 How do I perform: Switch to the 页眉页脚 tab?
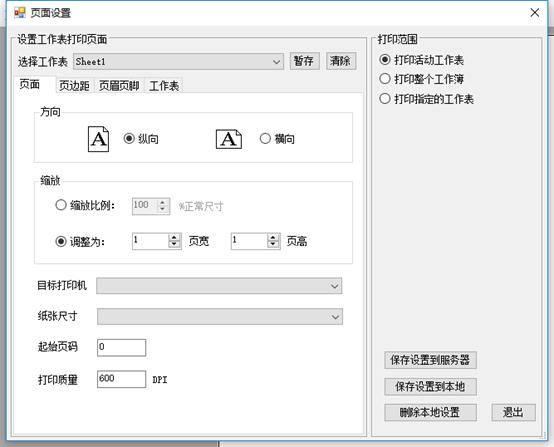click(x=119, y=86)
